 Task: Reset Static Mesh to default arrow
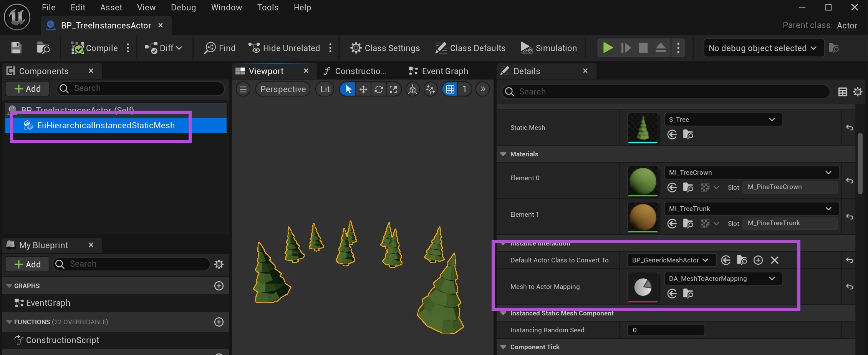(x=849, y=128)
